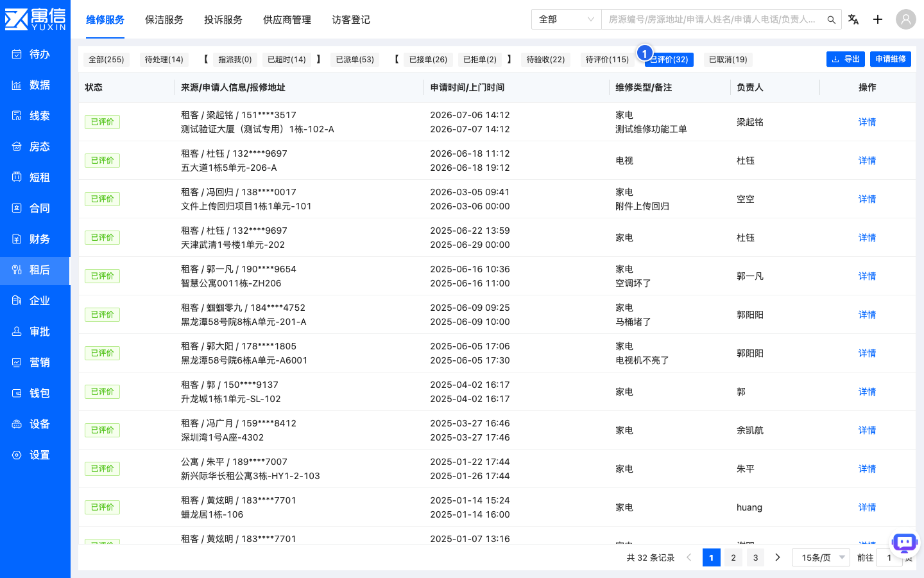Filter by 待处理(14) status
Viewport: 924px width, 578px height.
164,60
